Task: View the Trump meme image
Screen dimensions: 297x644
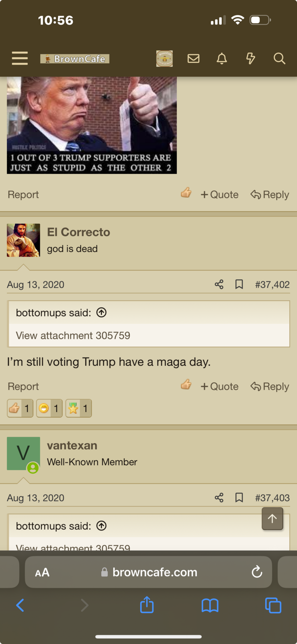Action: point(92,125)
